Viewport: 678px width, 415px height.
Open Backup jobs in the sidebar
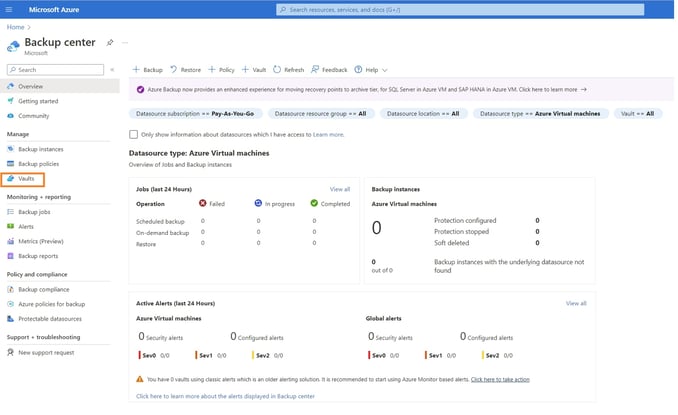click(x=34, y=212)
